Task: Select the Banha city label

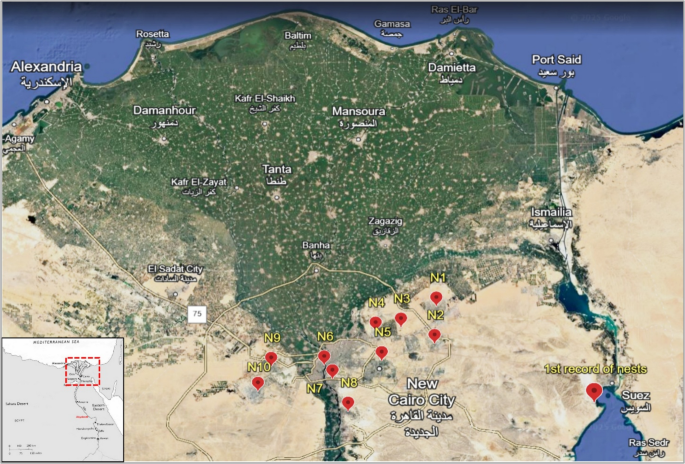Action: (316, 249)
